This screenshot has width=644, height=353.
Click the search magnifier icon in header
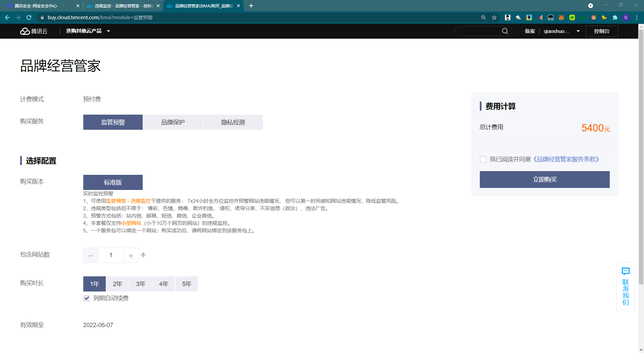click(505, 31)
